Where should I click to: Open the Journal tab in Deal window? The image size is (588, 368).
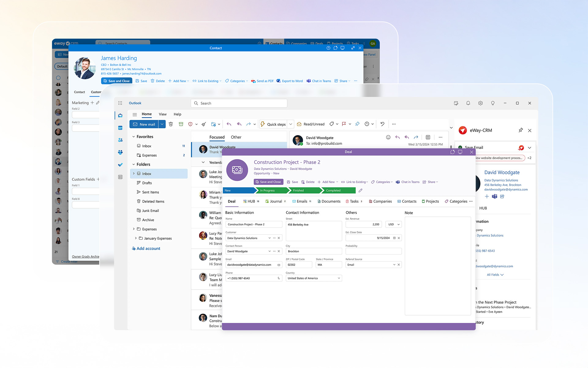(275, 201)
